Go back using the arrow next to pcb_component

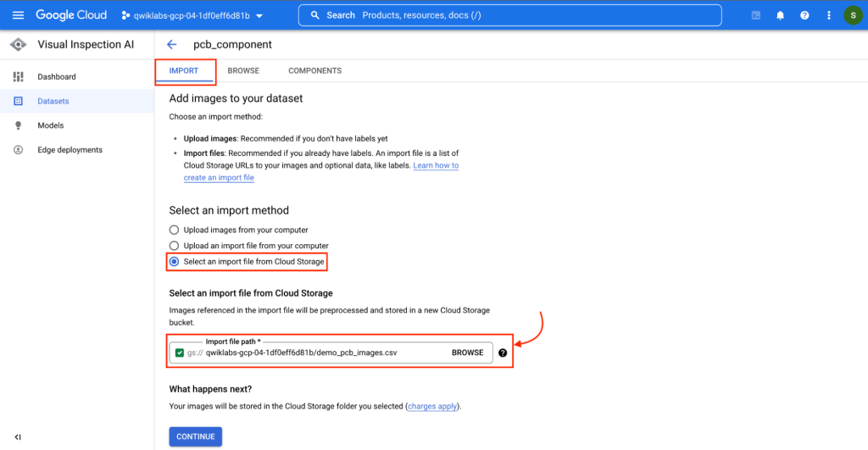[171, 45]
